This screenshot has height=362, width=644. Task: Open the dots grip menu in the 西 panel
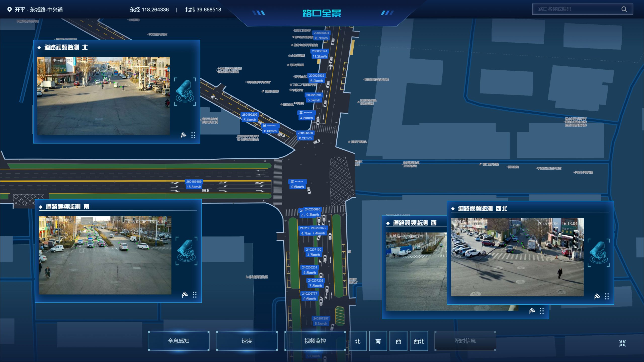[x=542, y=311]
